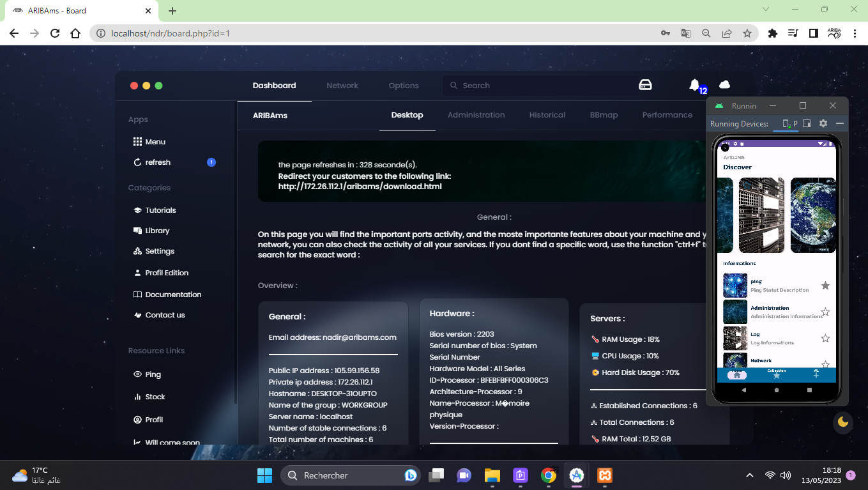
Task: Toggle favorite star for ping item
Action: coord(825,286)
